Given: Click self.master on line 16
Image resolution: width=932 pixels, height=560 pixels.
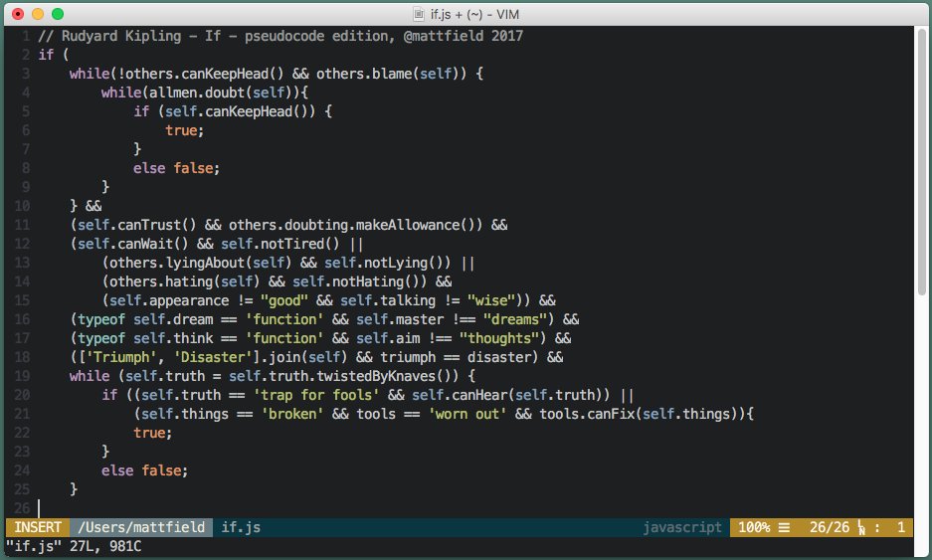Looking at the screenshot, I should (x=400, y=319).
